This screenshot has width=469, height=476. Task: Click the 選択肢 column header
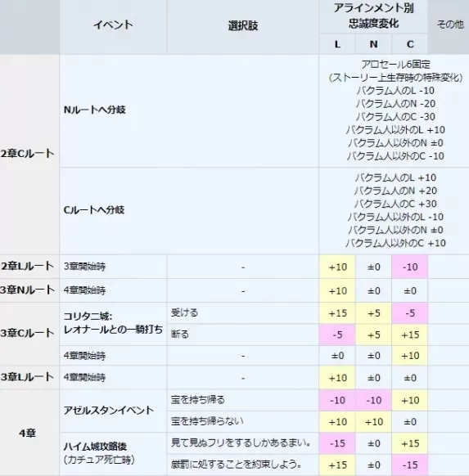coord(243,26)
